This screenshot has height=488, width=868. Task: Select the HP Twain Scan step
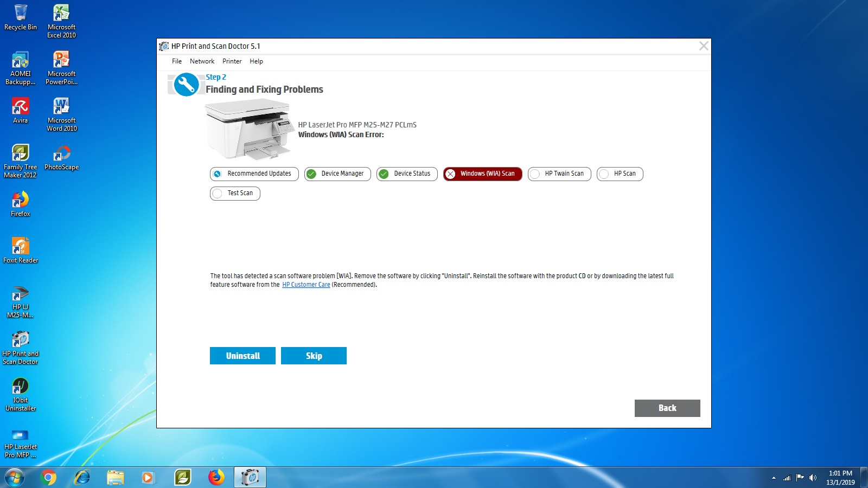point(559,174)
